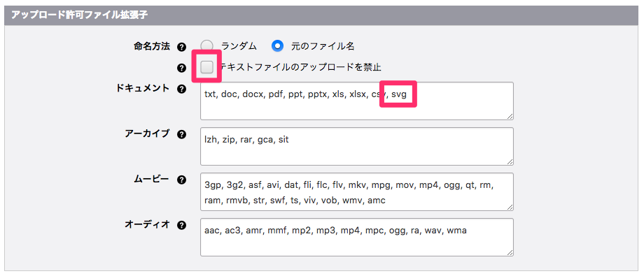Click the resize handle of the ムービー textarea

(x=510, y=208)
